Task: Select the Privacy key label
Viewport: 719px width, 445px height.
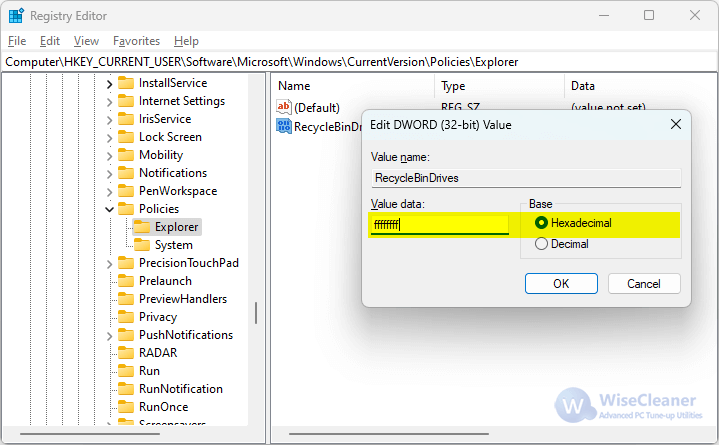Action: click(x=158, y=317)
